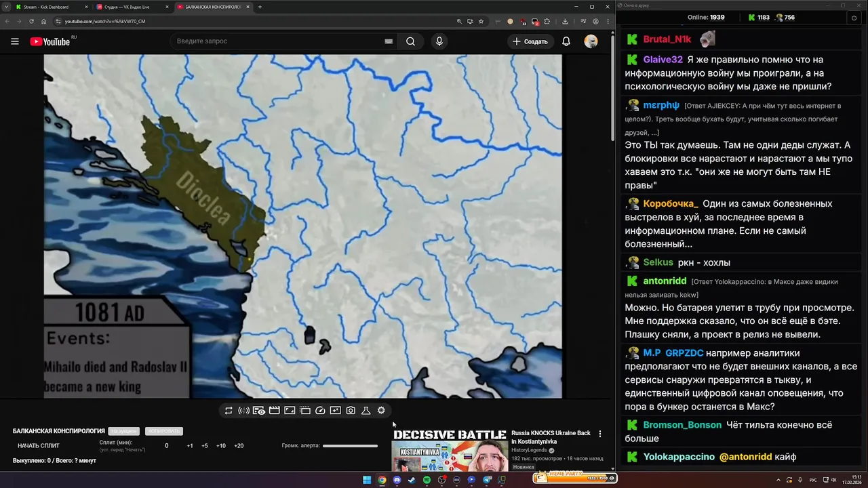868x488 pixels.
Task: Open the DECISIVE BATTLE video thumbnail
Action: (x=450, y=449)
